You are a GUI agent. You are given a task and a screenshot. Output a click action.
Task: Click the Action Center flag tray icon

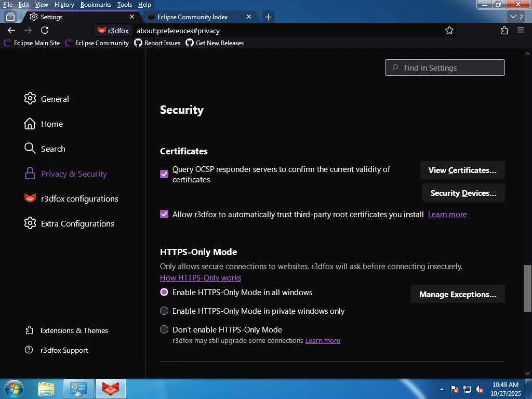[x=454, y=389]
